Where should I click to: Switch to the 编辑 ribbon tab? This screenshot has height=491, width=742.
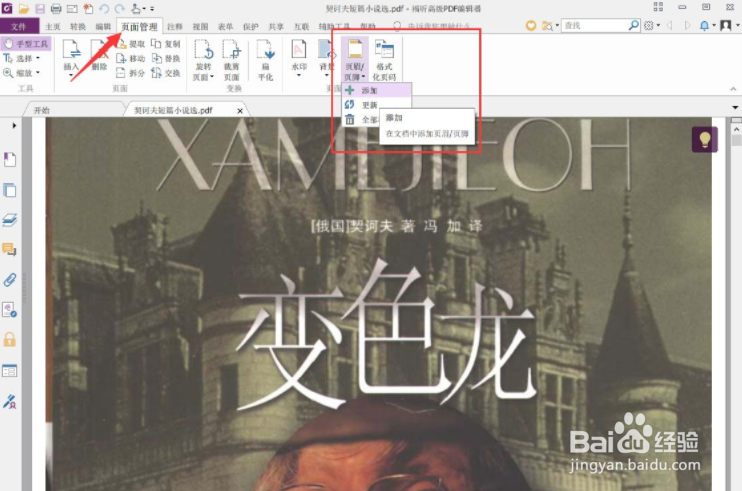point(103,26)
